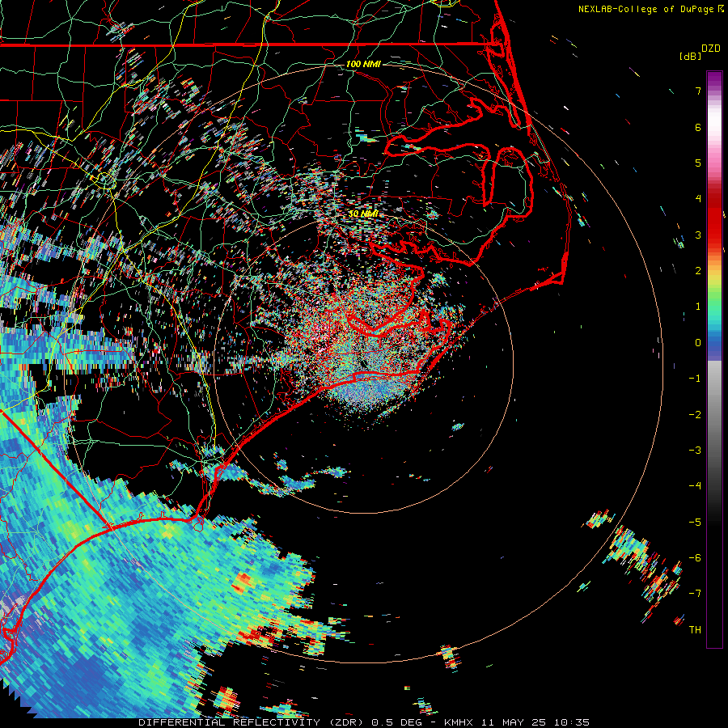Viewport: 728px width, 728px height.
Task: Click the -6 value on the color scale
Action: [695, 558]
